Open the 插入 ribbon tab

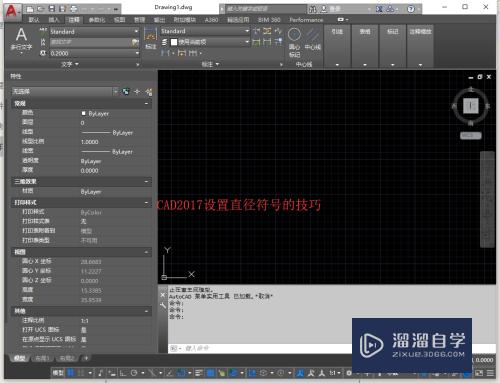(x=54, y=20)
